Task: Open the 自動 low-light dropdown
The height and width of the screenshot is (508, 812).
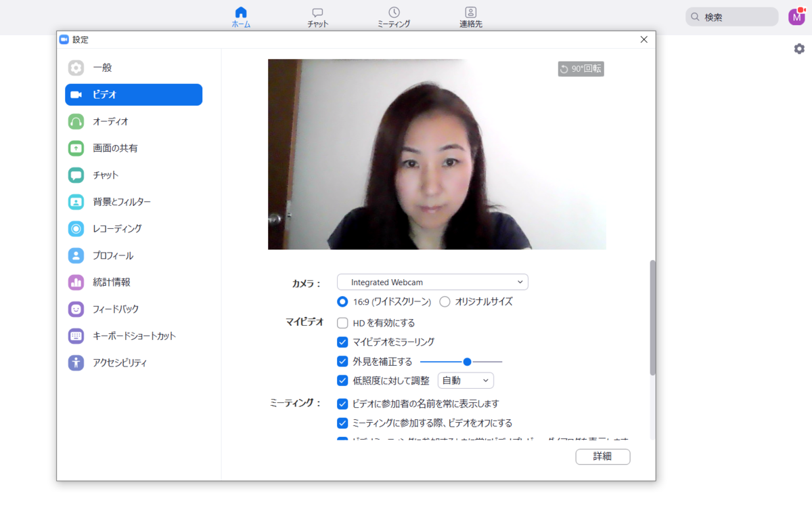Action: point(466,381)
